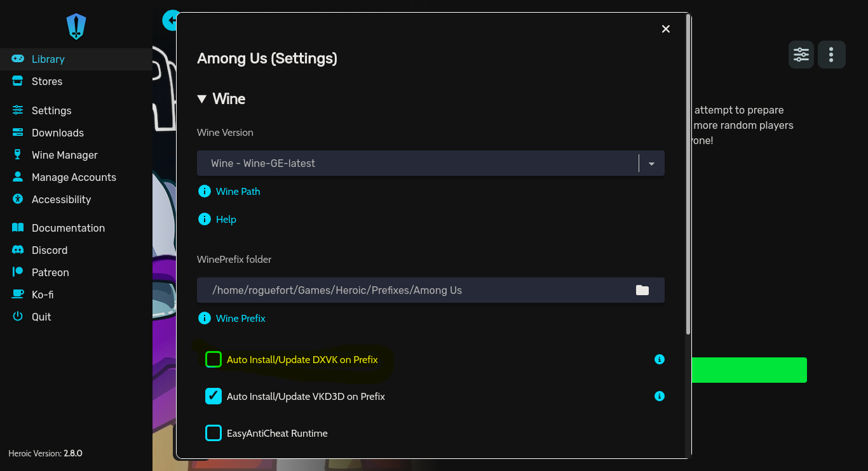Click the Downloads icon in sidebar
The height and width of the screenshot is (471, 868).
tap(18, 133)
